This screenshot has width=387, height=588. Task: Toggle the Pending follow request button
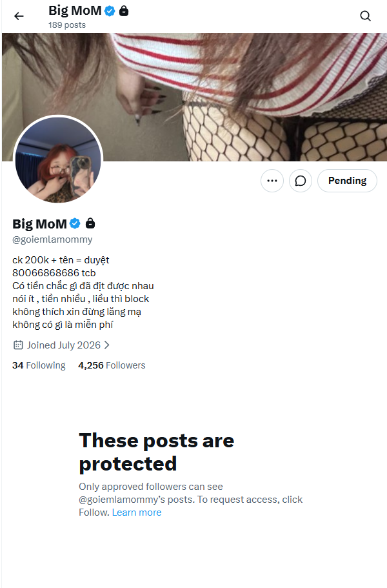[347, 181]
